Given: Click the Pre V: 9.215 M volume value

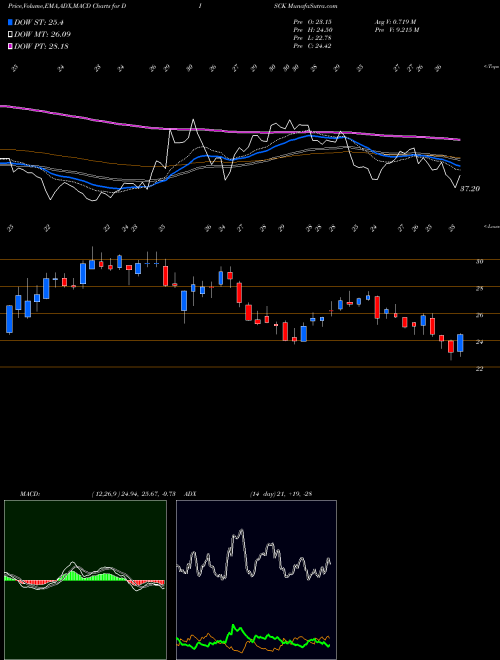Looking at the screenshot, I should (396, 30).
